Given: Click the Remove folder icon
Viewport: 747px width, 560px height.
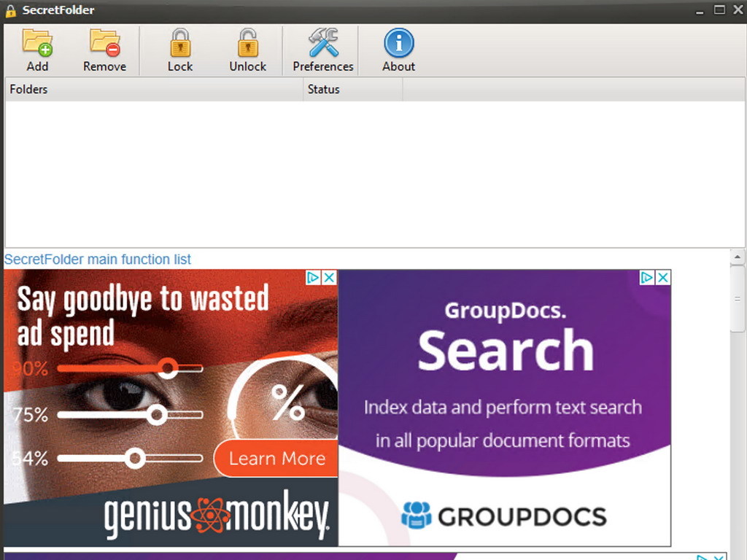Looking at the screenshot, I should coord(105,43).
